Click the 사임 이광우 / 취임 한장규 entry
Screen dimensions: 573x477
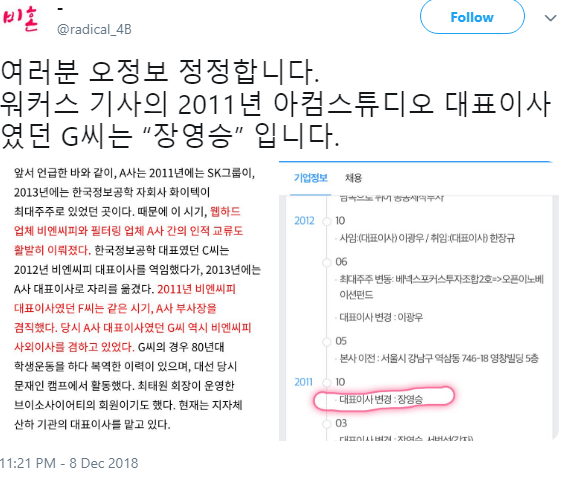click(x=427, y=238)
